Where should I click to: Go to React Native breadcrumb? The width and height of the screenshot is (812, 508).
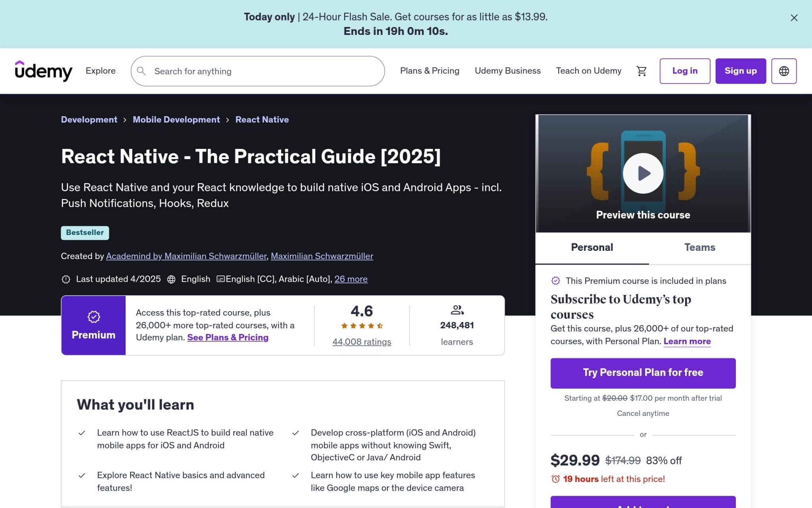[x=262, y=119]
